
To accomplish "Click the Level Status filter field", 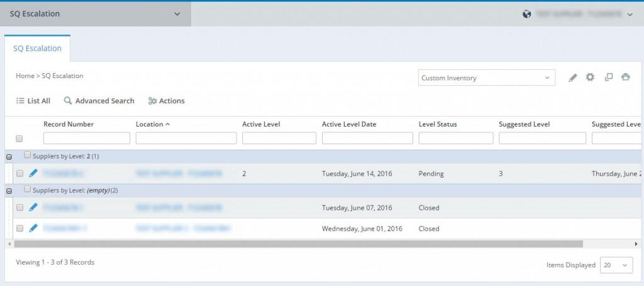I will 456,138.
